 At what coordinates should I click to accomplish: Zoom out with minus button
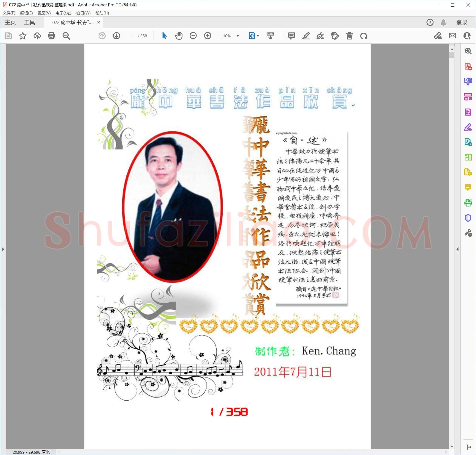[x=193, y=36]
